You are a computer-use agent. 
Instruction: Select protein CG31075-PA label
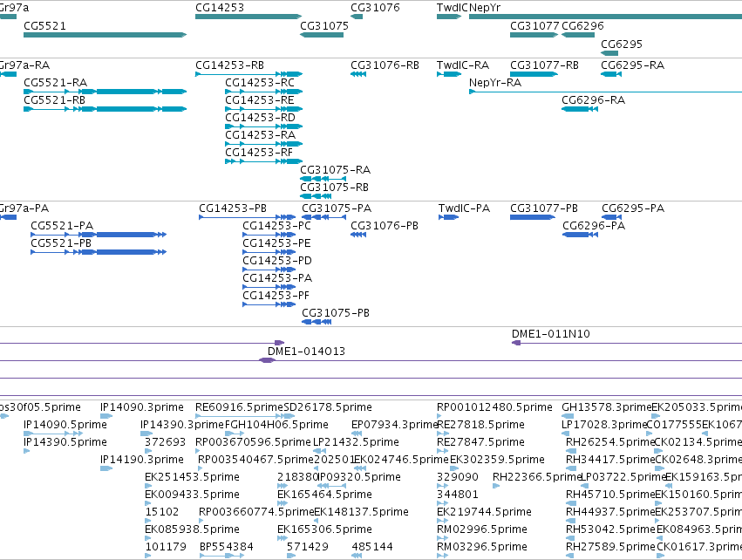(337, 208)
